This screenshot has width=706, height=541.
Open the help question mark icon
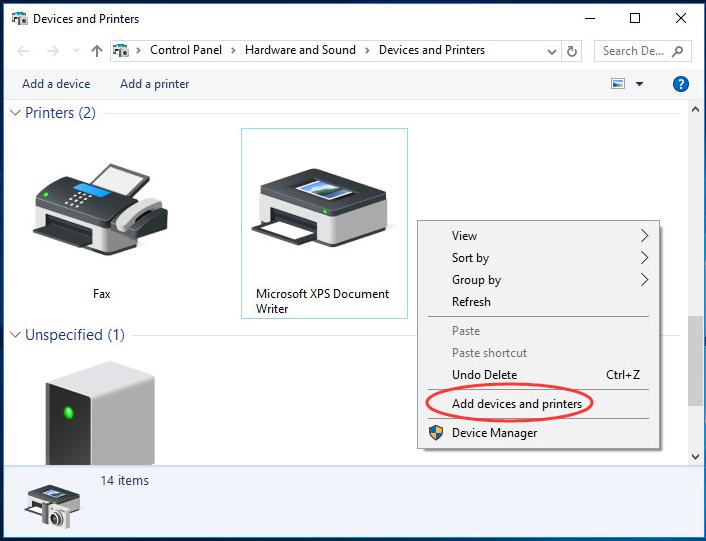pyautogui.click(x=681, y=84)
